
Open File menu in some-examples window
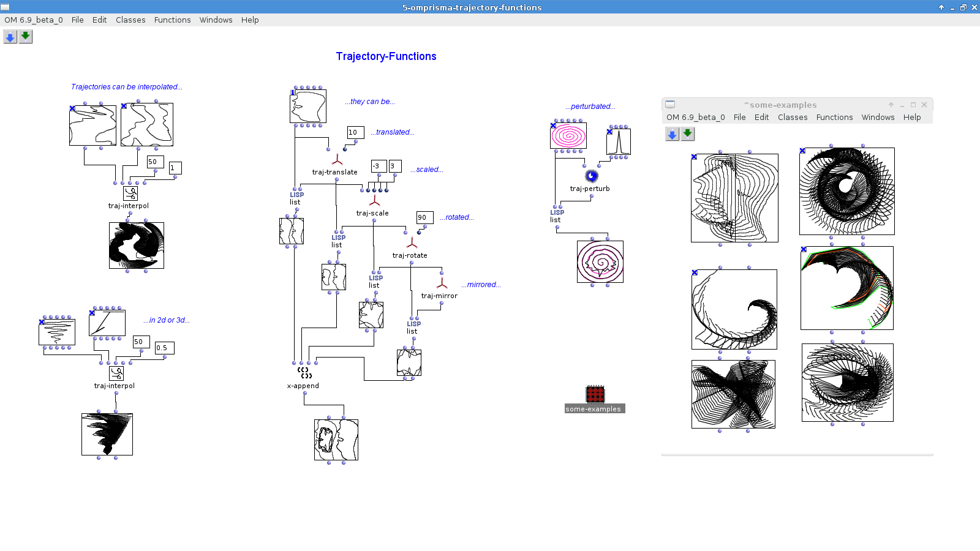coord(739,117)
